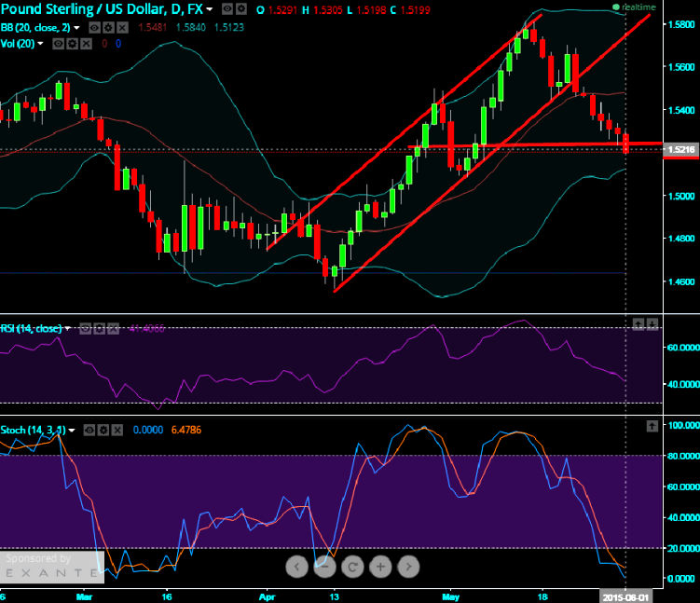This screenshot has height=603, width=700.
Task: Click the BB (20, close, 2) indicator label
Action: [35, 28]
